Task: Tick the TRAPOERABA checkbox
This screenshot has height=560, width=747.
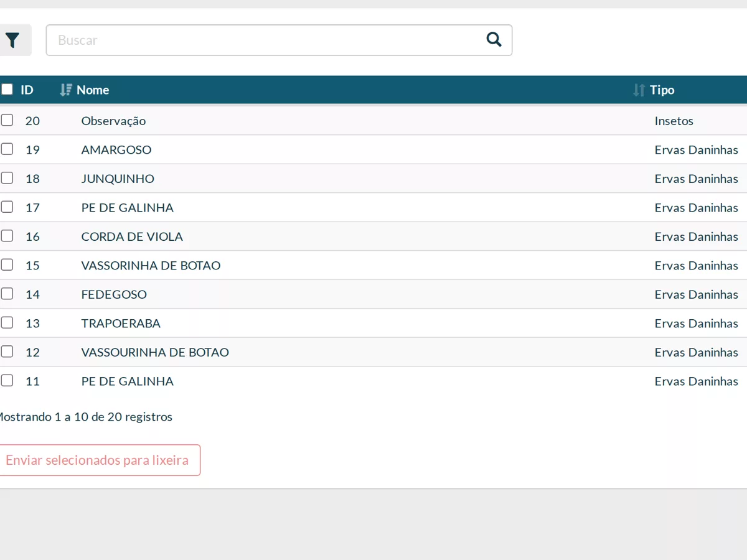Action: 7,323
